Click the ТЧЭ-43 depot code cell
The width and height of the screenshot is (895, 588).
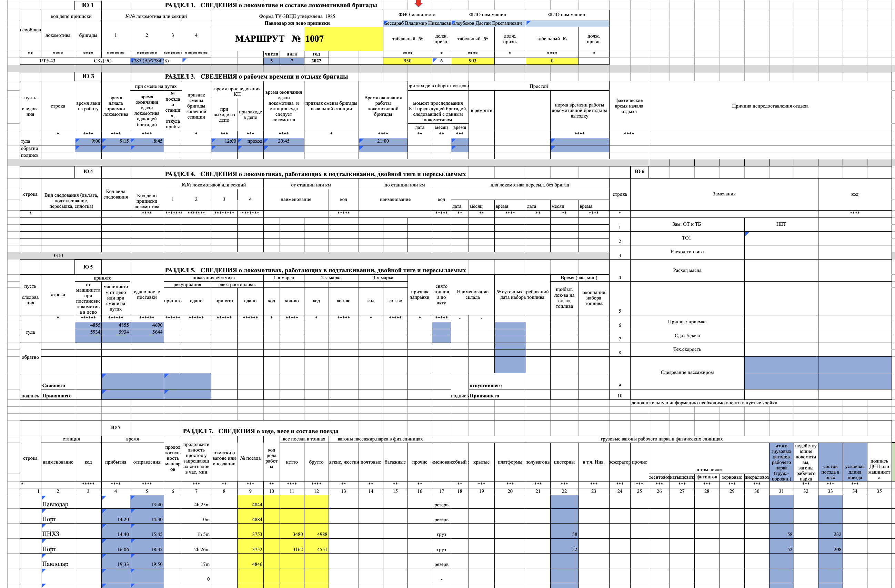click(47, 61)
